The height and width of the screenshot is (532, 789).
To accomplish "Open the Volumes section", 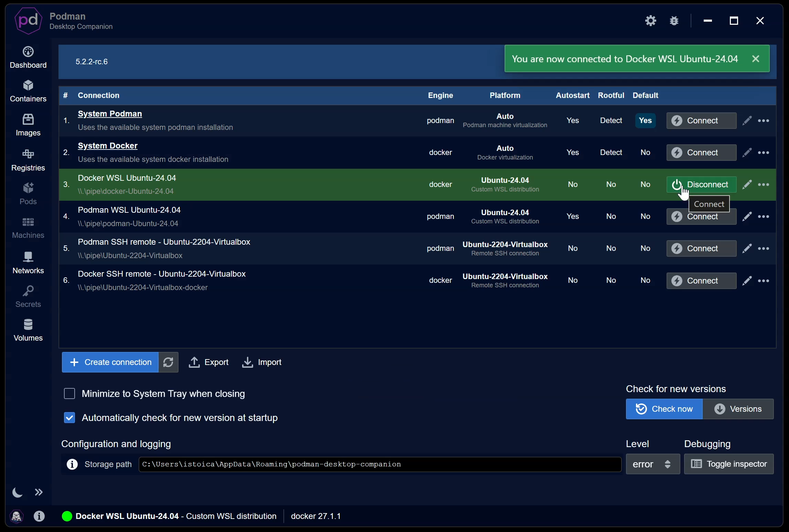I will [x=28, y=330].
